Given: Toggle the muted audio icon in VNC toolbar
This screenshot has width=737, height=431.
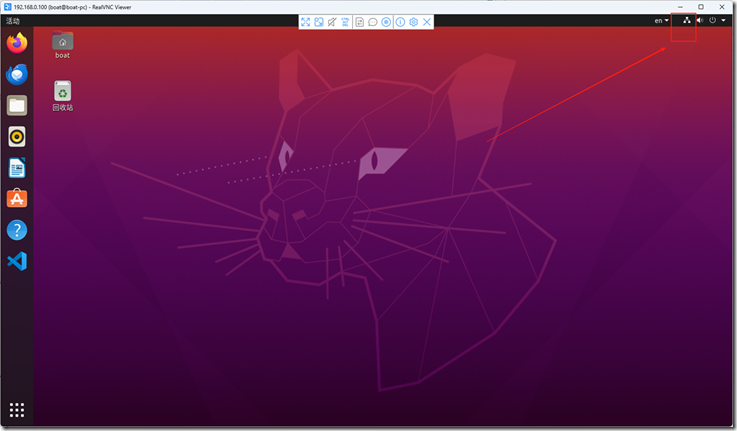Looking at the screenshot, I should pos(332,22).
